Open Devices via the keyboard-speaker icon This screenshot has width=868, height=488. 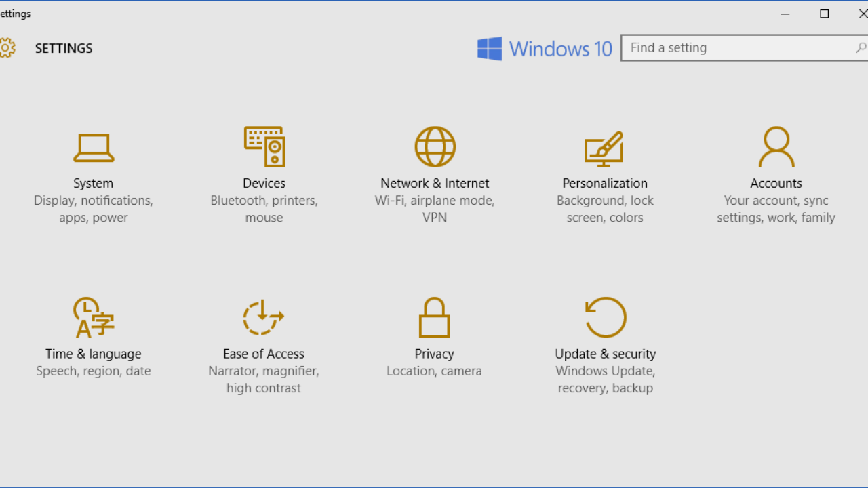(x=264, y=146)
